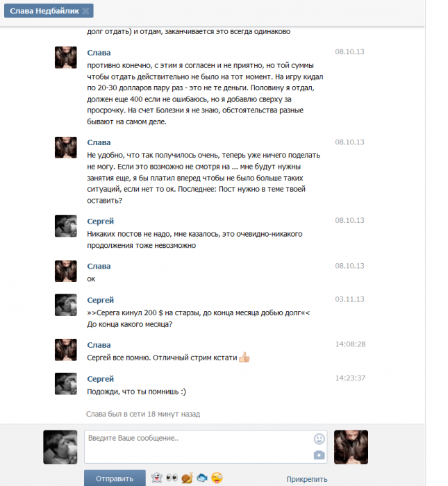
Task: Click the Слава name on 14:08:28 message
Action: click(99, 345)
